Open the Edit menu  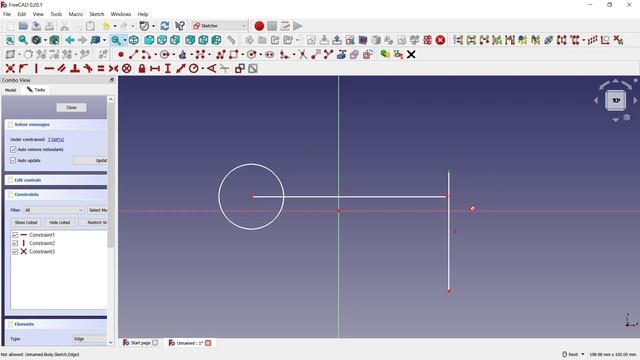pyautogui.click(x=22, y=14)
